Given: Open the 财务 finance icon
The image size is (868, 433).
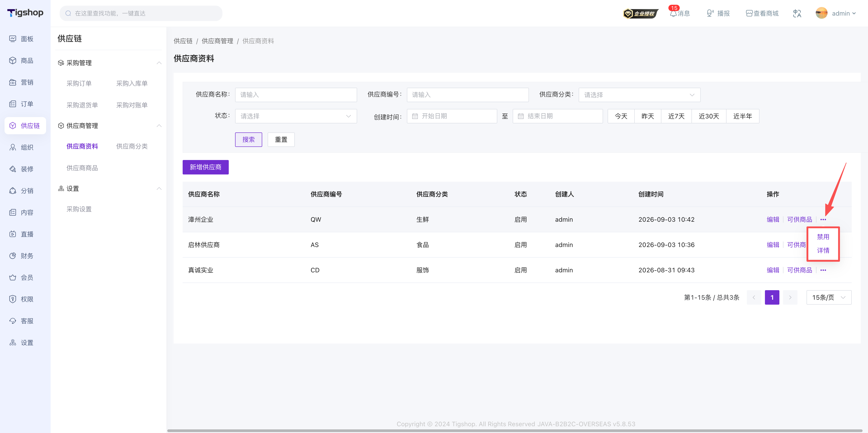Looking at the screenshot, I should click(x=12, y=256).
